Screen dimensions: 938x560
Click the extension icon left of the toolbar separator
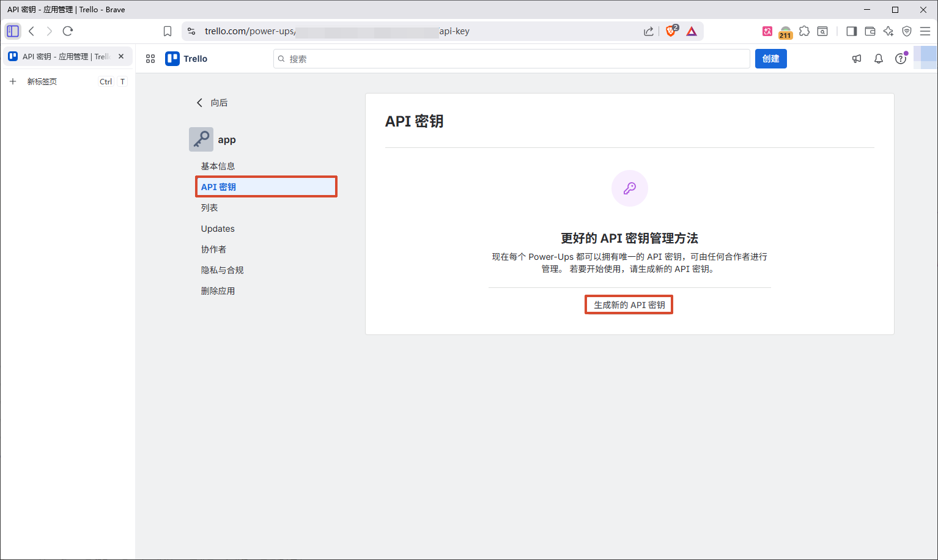point(822,31)
